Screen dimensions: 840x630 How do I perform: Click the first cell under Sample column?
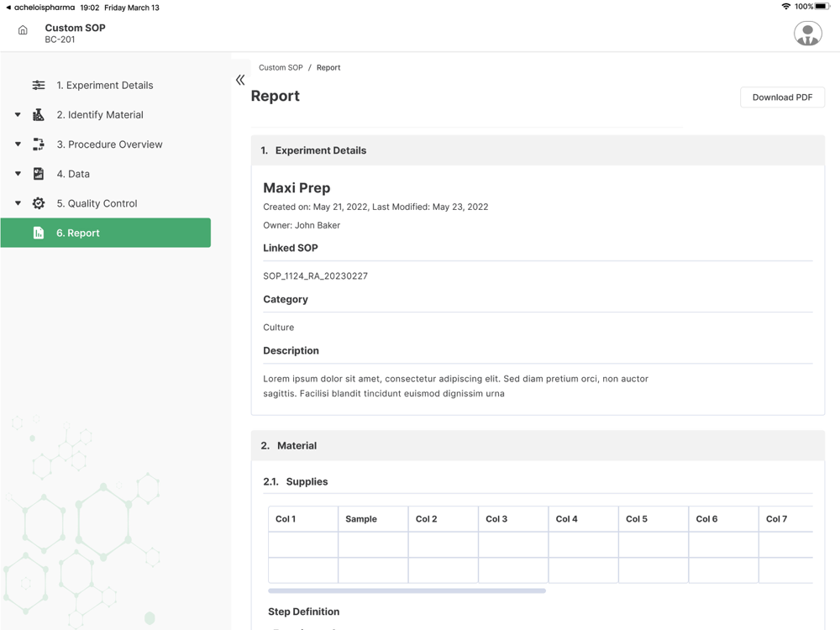(373, 544)
